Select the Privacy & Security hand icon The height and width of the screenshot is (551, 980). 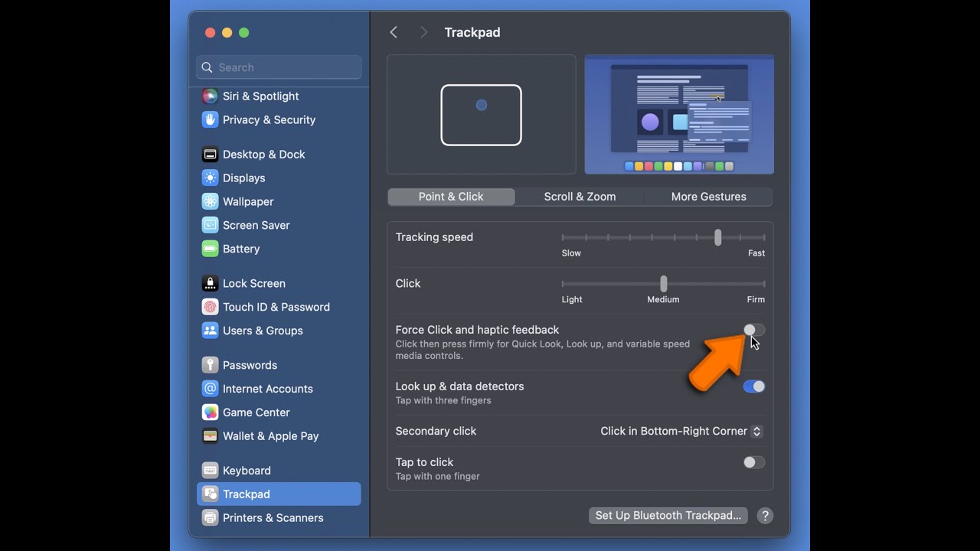[210, 120]
